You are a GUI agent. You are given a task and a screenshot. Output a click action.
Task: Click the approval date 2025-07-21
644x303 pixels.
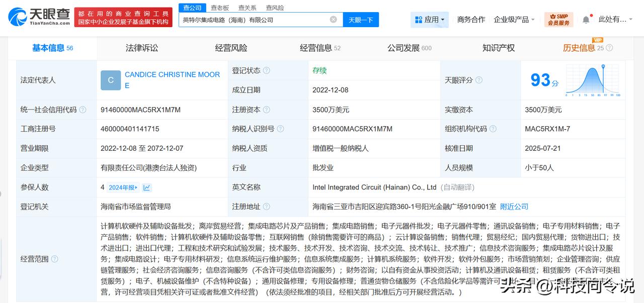[542, 148]
